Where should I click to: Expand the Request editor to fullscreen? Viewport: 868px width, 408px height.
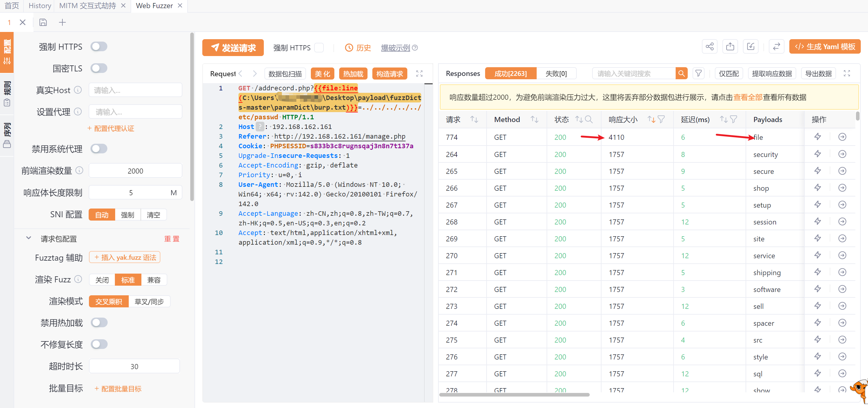click(x=419, y=74)
